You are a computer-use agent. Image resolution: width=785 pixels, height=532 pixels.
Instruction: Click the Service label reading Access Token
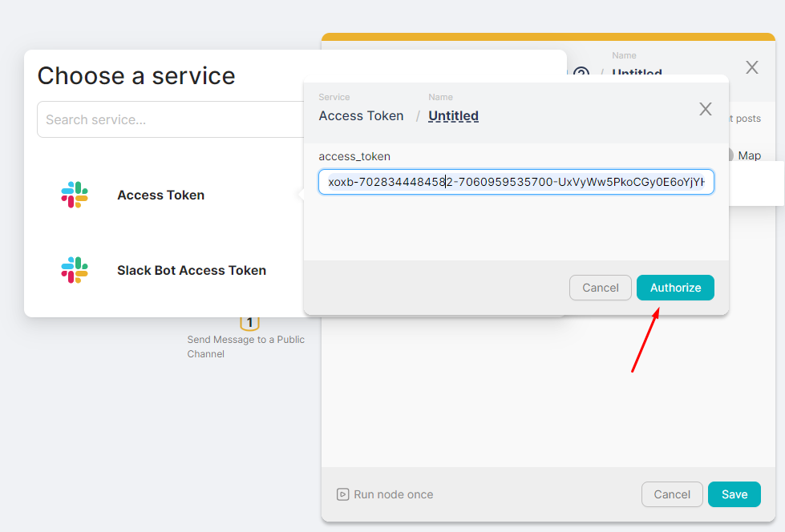[361, 115]
